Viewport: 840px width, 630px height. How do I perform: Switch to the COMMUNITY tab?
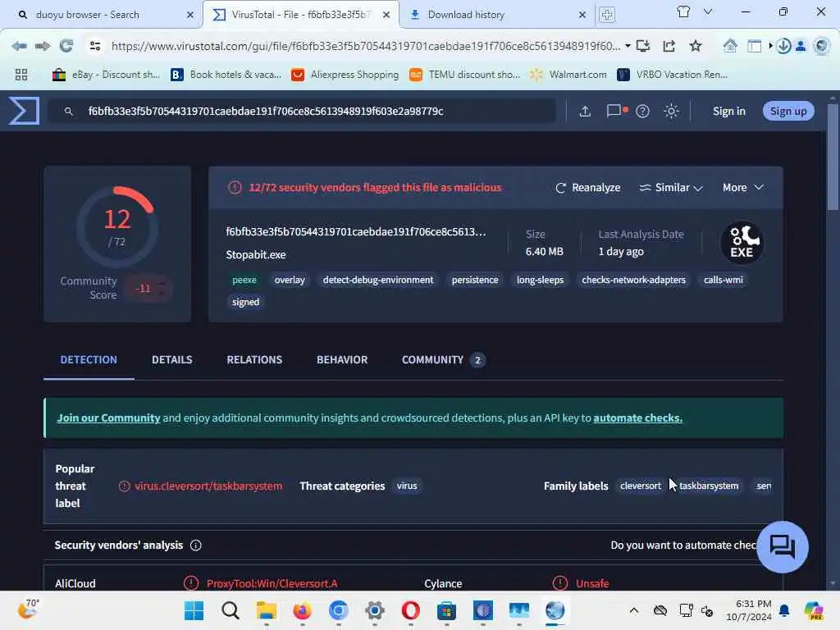[443, 360]
